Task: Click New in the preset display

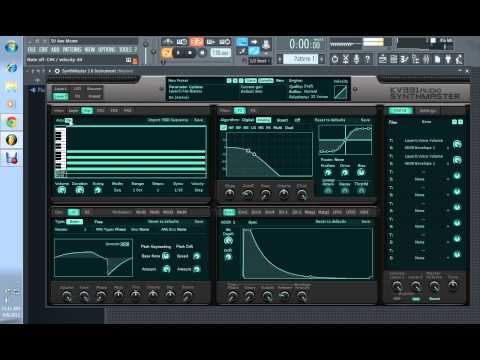Action: click(280, 81)
